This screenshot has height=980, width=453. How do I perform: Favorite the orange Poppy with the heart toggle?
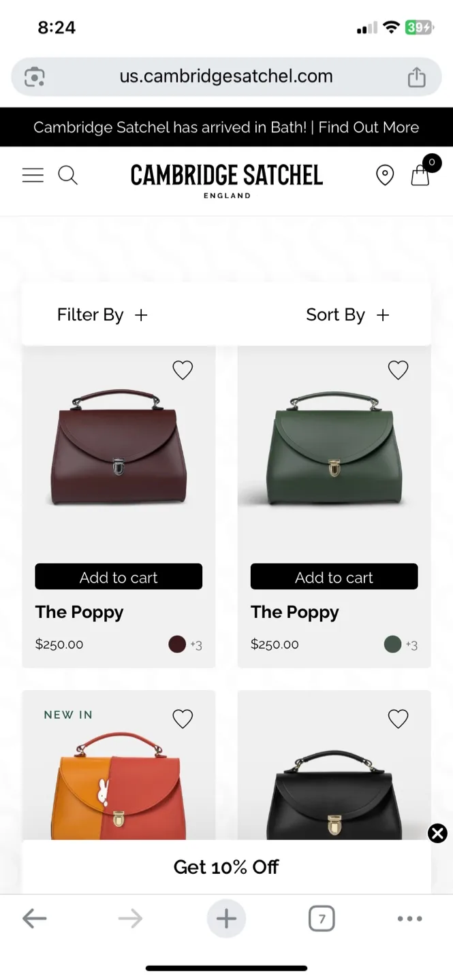pos(183,718)
